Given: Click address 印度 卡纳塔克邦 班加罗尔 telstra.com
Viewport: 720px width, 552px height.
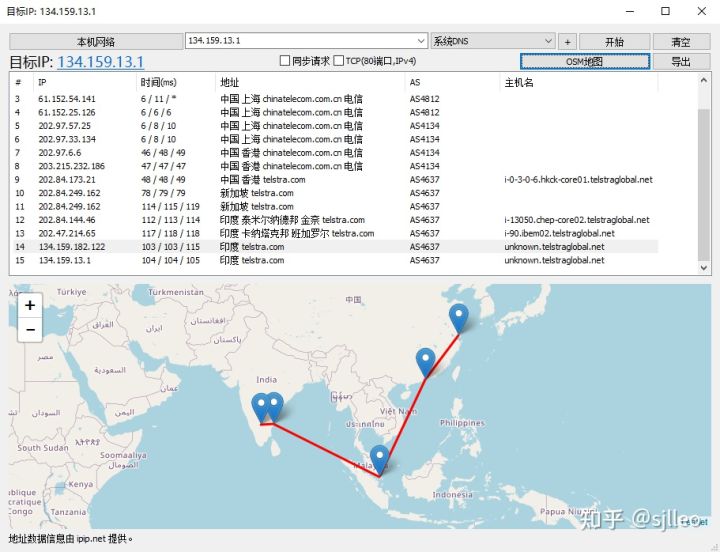Looking at the screenshot, I should click(x=297, y=233).
